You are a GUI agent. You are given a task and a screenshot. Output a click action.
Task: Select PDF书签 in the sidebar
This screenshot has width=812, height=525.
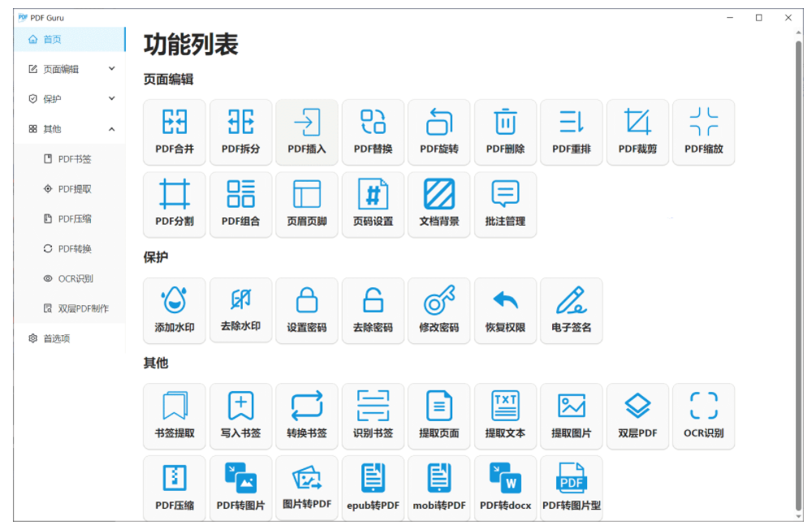pyautogui.click(x=74, y=159)
